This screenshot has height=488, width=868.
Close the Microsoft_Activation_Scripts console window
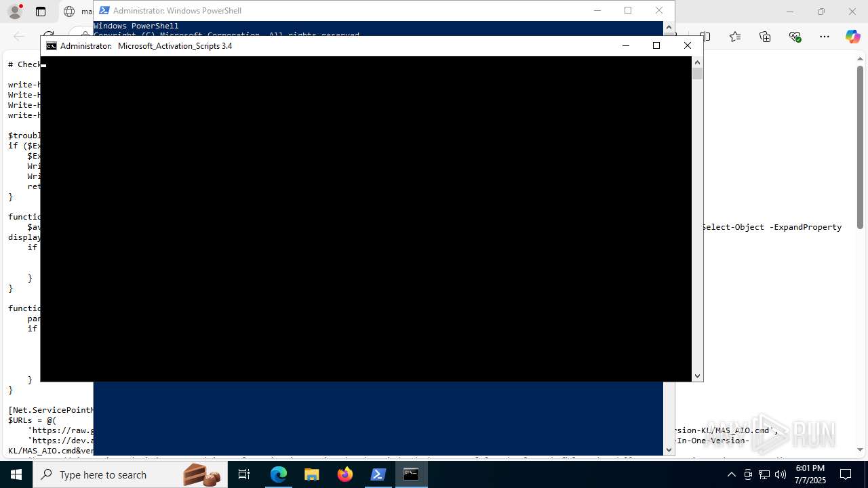coord(687,45)
